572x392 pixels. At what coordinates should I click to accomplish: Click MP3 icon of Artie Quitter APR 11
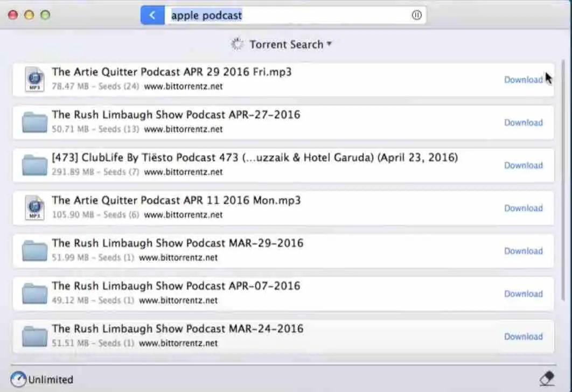[34, 207]
